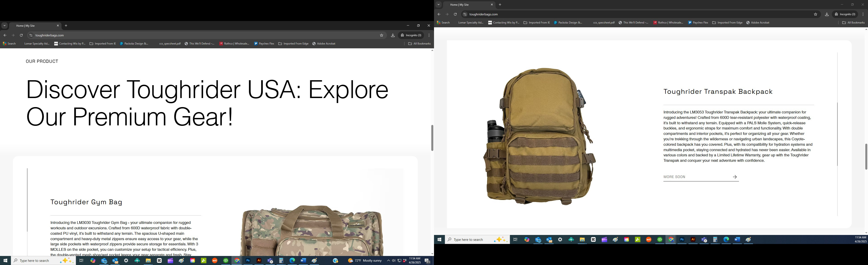Open Copilot from right taskbar
The height and width of the screenshot is (265, 868).
pos(527,240)
